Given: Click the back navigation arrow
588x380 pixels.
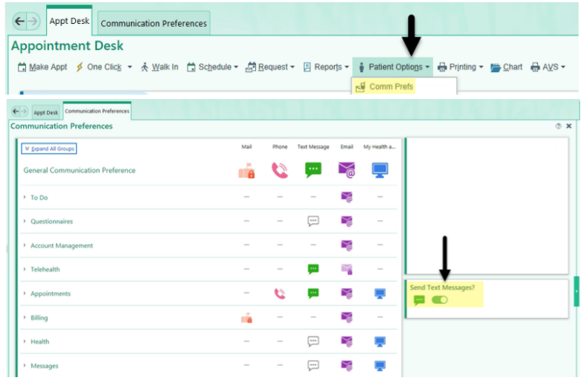Looking at the screenshot, I should click(20, 22).
